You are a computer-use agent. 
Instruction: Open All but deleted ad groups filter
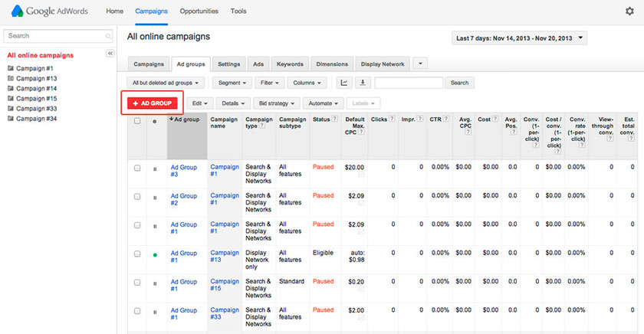click(166, 83)
